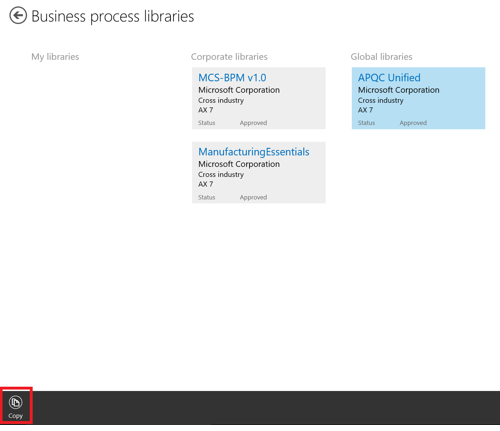Click the Copy icon in bottom bar

click(x=15, y=402)
